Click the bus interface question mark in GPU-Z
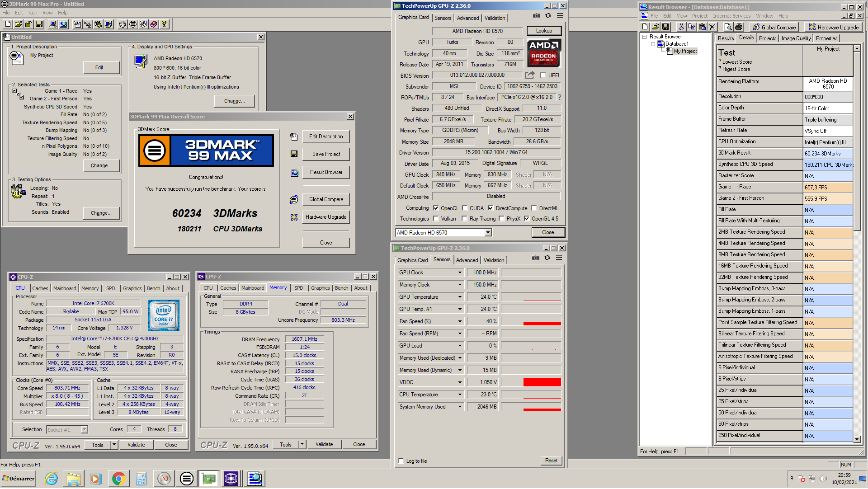The width and height of the screenshot is (868, 489). (560, 97)
